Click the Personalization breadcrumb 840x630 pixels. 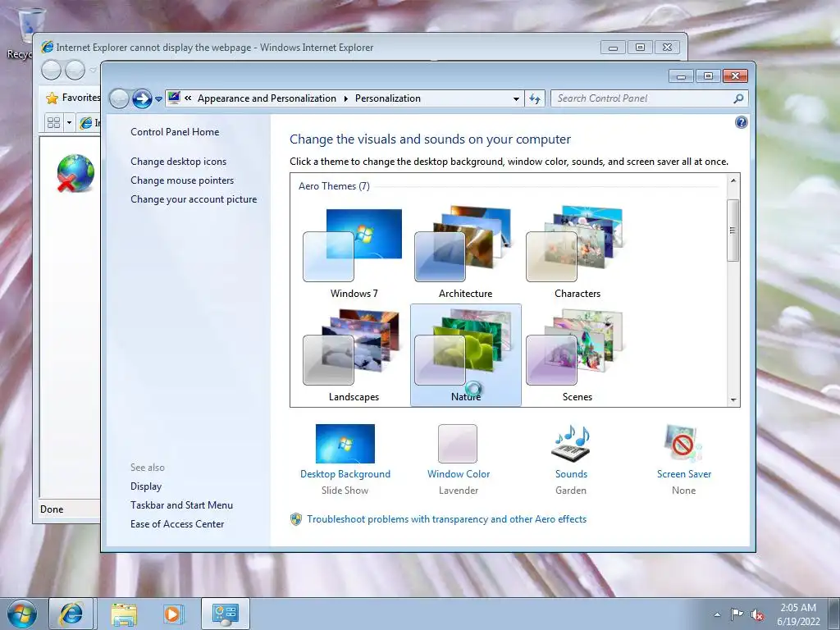(388, 98)
